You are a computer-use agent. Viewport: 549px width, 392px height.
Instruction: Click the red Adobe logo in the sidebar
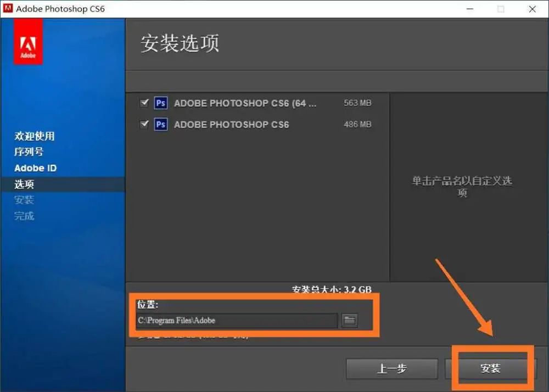pyautogui.click(x=28, y=41)
